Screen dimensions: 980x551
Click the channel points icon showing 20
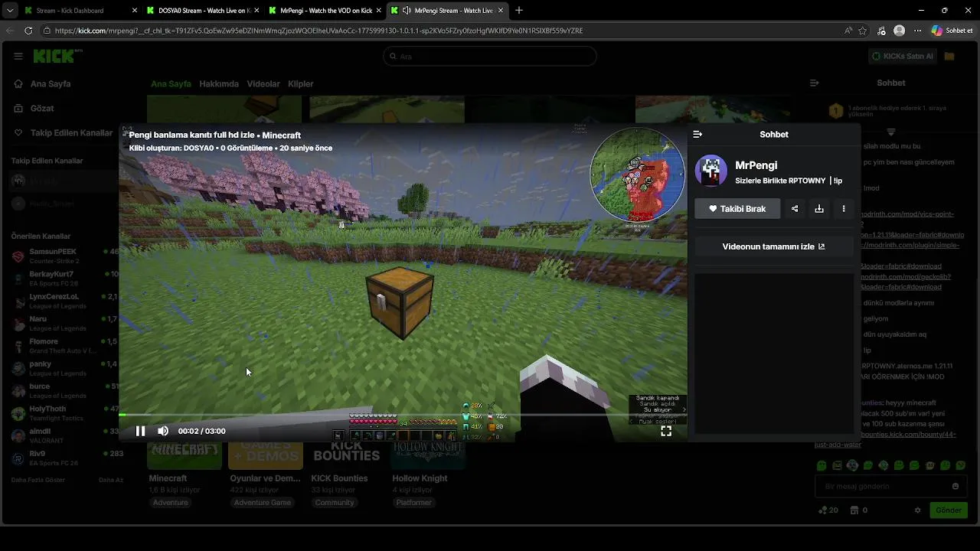point(828,510)
